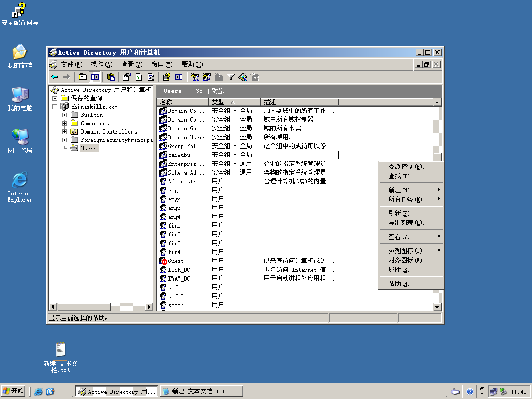The image size is (532, 399).
Task: Open 排列图标(I) submenu in context menu
Action: tap(411, 251)
